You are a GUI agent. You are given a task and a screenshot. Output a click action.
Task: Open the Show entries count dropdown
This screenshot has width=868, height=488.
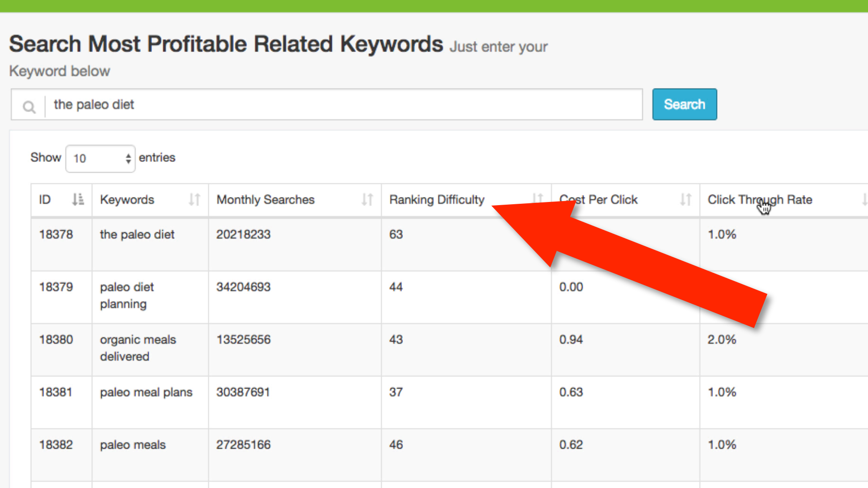click(x=100, y=158)
